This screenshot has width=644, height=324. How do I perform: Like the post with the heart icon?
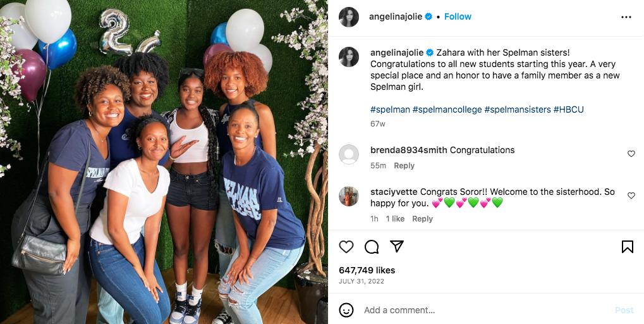click(346, 247)
